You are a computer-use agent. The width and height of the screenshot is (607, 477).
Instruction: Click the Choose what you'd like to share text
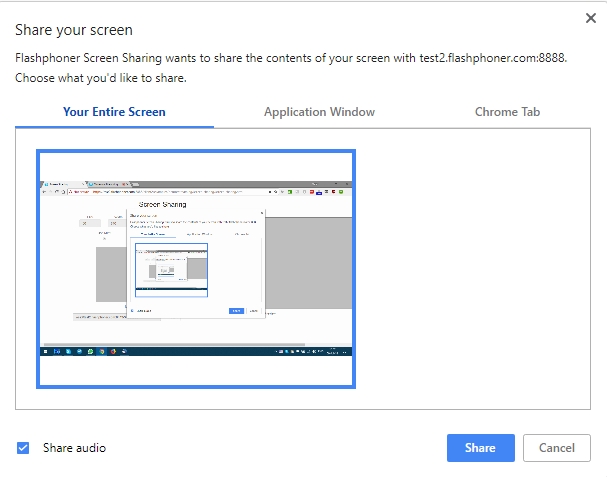click(101, 77)
